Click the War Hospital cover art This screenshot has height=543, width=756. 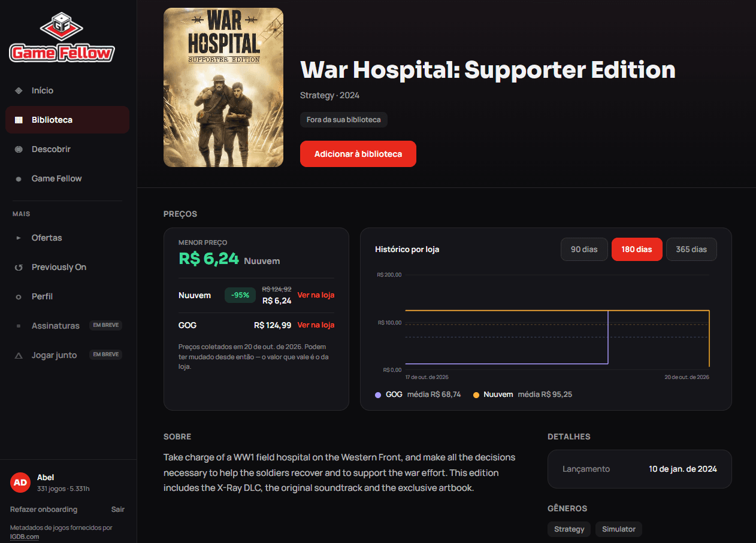[223, 87]
